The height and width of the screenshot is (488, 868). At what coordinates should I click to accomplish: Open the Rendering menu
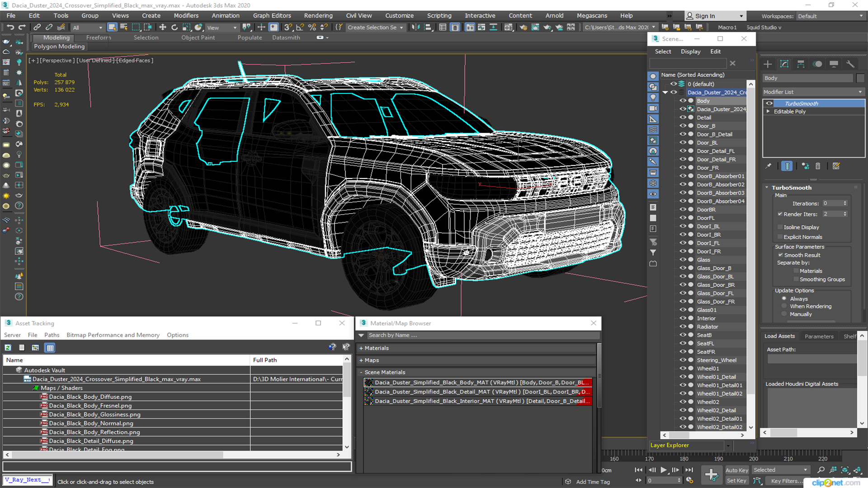tap(318, 16)
